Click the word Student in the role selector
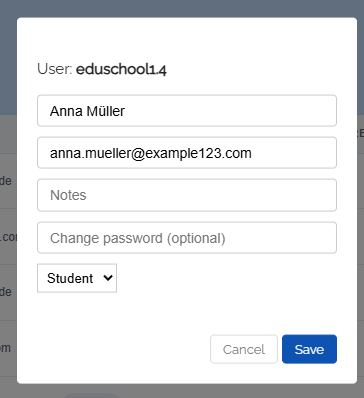364x398 pixels. (x=70, y=278)
